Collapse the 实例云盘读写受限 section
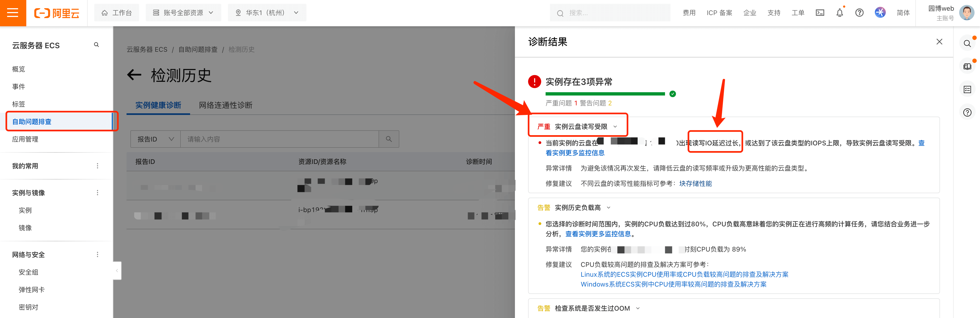 [615, 126]
